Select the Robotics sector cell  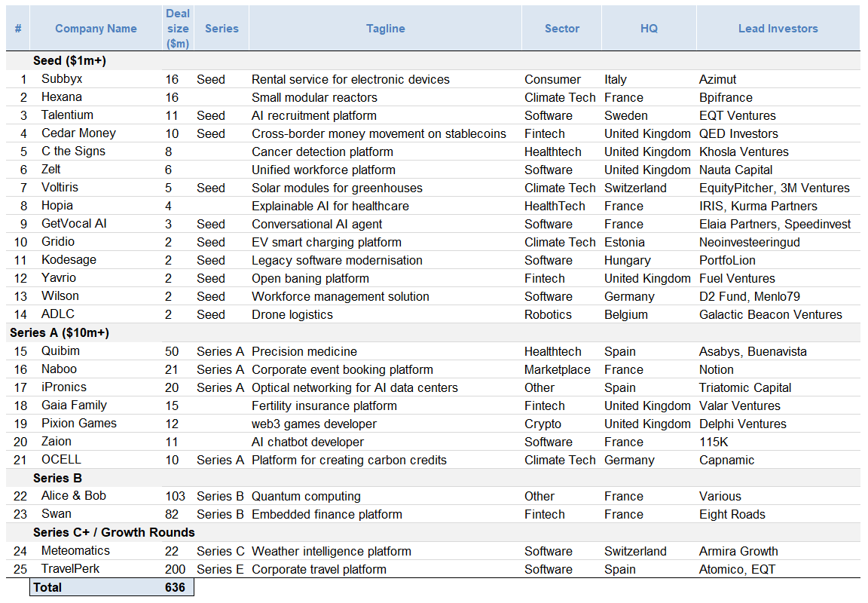pos(548,314)
